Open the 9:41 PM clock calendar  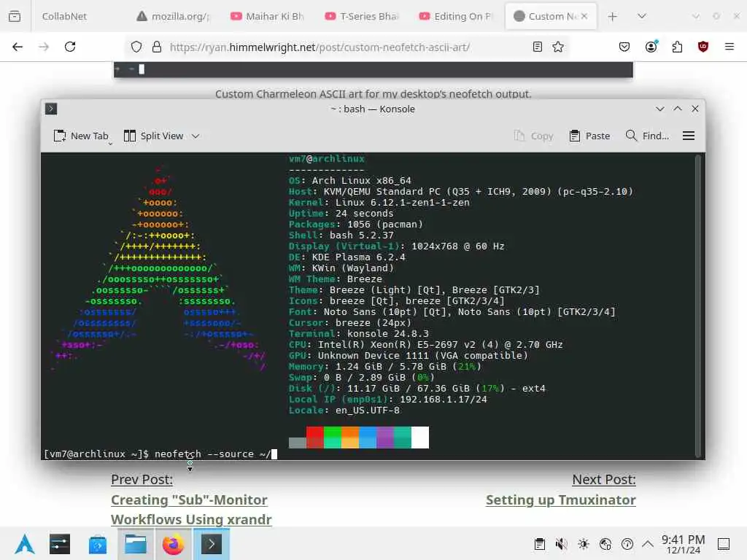coord(683,544)
